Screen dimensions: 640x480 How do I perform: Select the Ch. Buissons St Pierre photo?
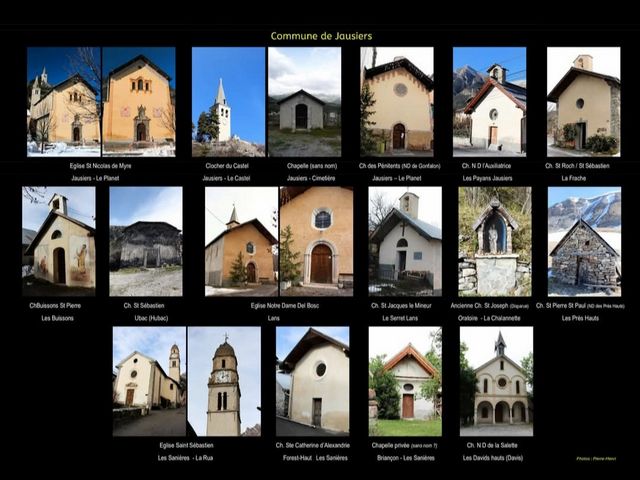click(59, 241)
